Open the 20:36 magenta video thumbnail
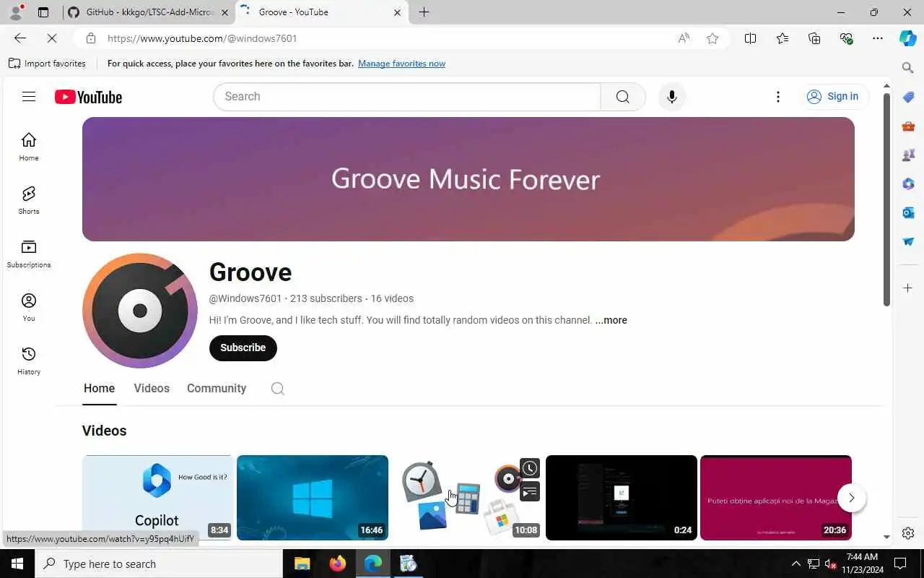This screenshot has width=924, height=578. click(776, 498)
